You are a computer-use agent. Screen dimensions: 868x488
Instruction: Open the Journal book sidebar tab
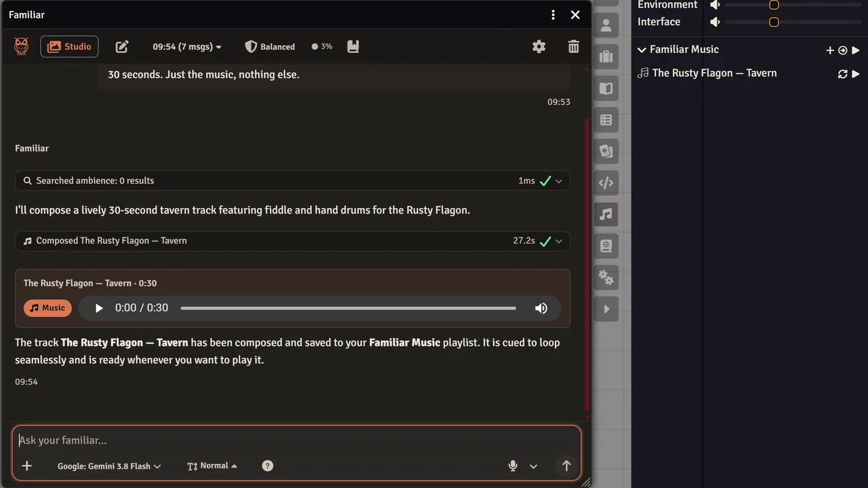[x=606, y=88]
